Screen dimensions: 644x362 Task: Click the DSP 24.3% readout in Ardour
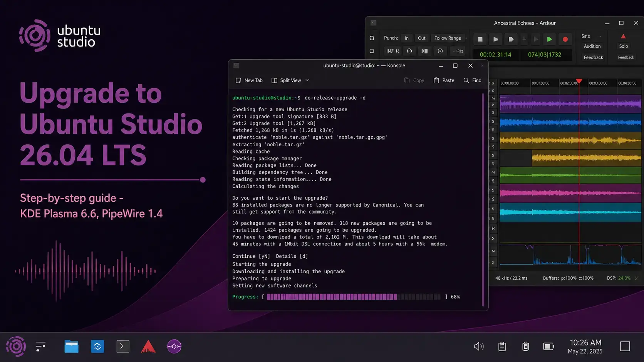coord(619,278)
